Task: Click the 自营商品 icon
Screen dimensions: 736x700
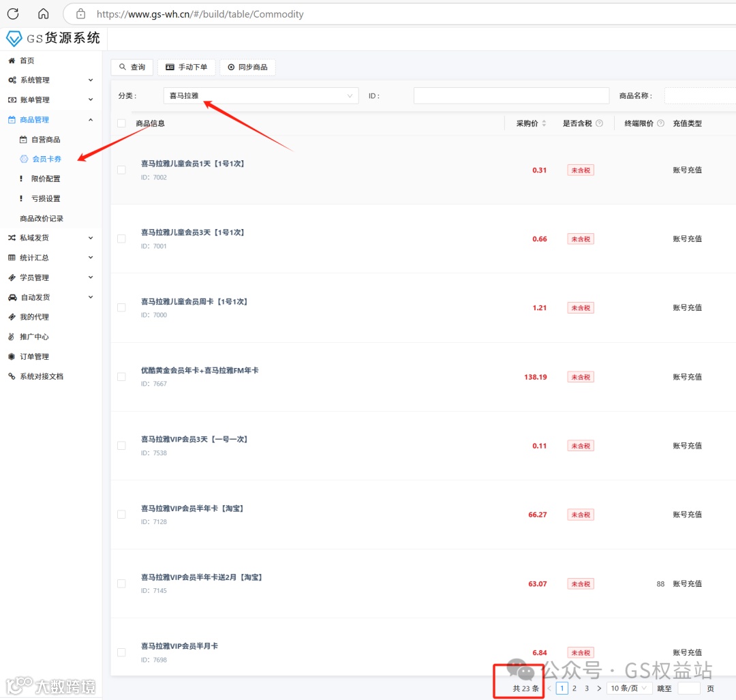Action: (x=23, y=140)
